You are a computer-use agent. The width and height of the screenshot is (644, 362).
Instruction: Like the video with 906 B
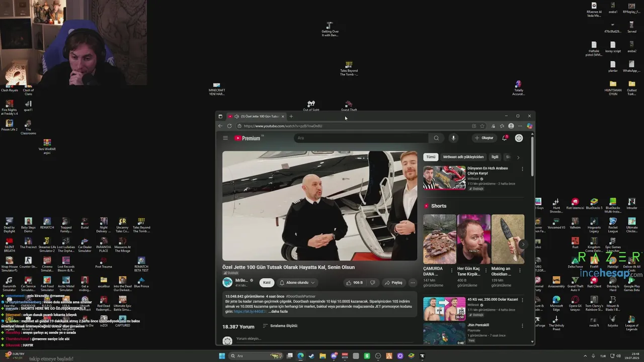354,283
